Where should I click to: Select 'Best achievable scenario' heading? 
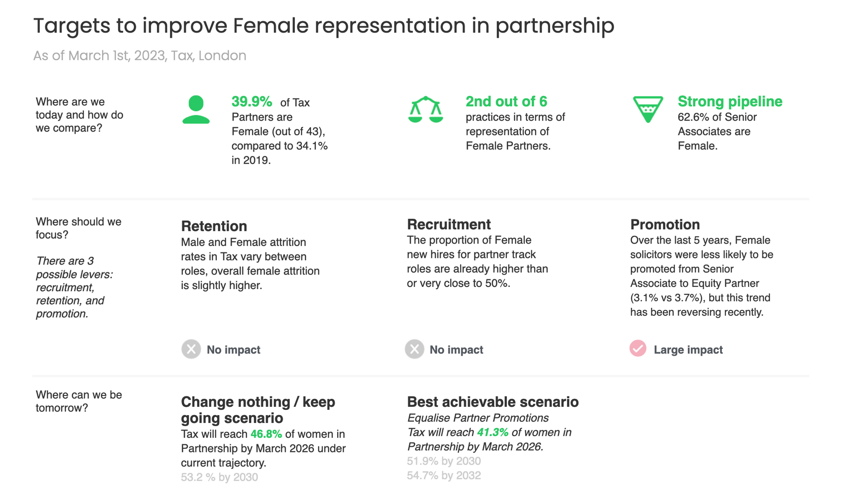point(493,402)
